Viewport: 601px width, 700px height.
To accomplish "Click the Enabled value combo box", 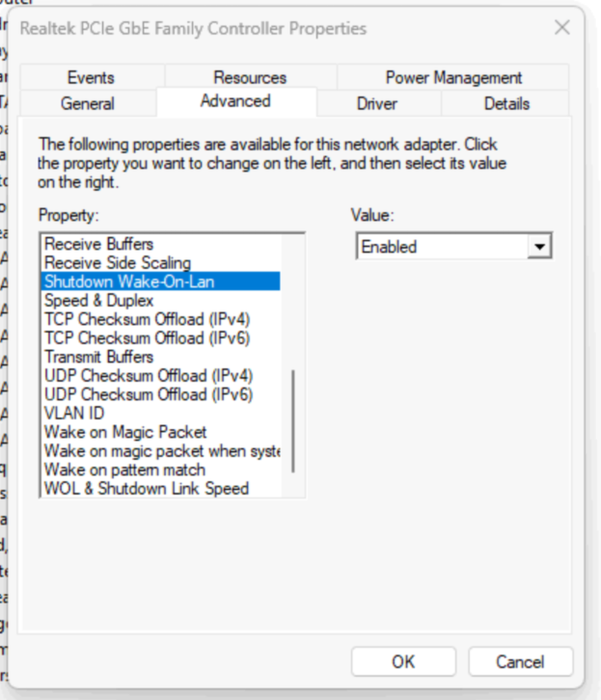I will (x=454, y=246).
